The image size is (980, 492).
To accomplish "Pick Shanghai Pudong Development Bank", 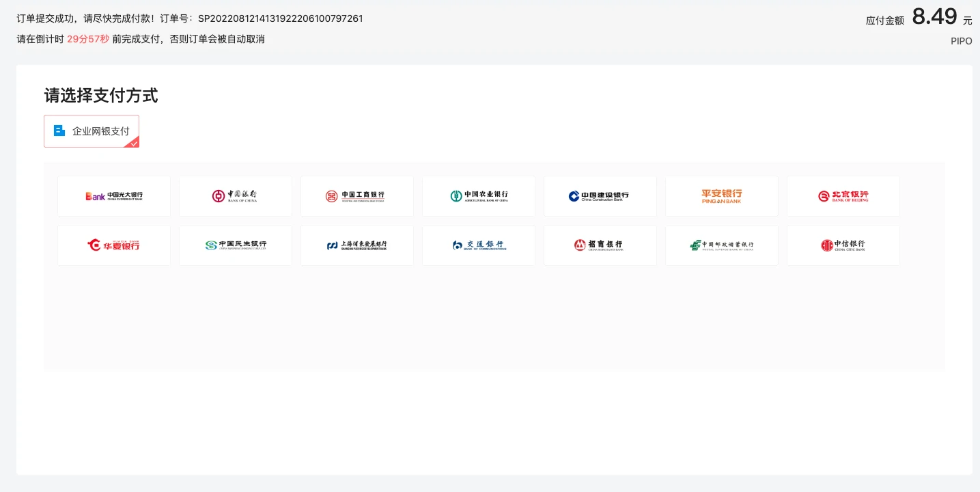I will [x=356, y=245].
